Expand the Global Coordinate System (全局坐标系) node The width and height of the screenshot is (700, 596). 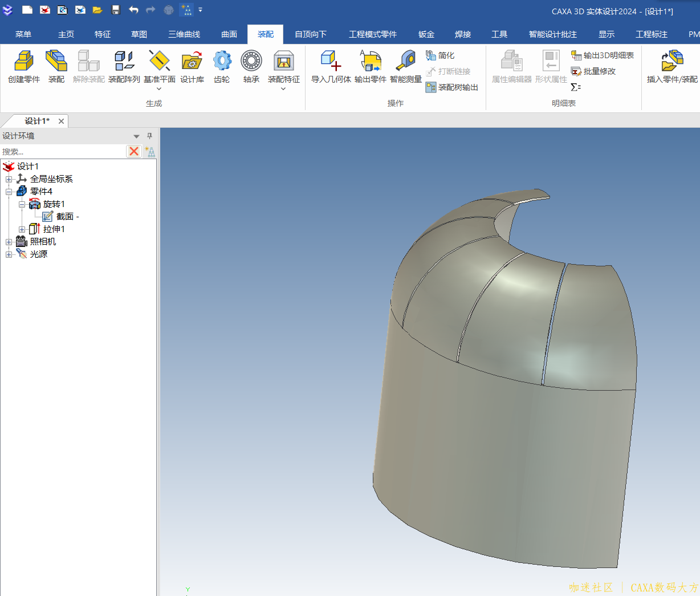9,179
